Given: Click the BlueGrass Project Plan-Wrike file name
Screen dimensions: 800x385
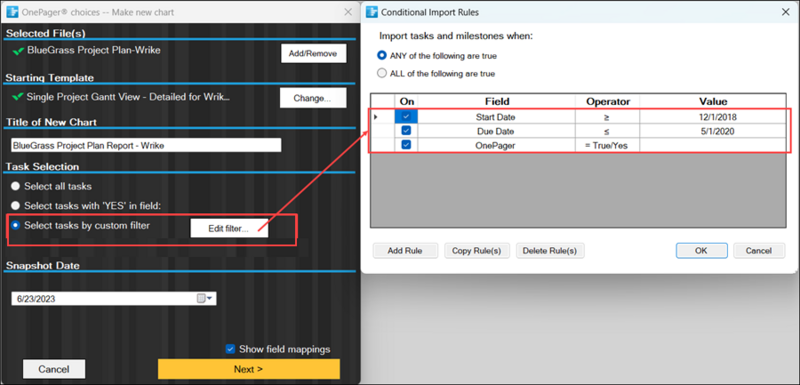Looking at the screenshot, I should coord(94,50).
